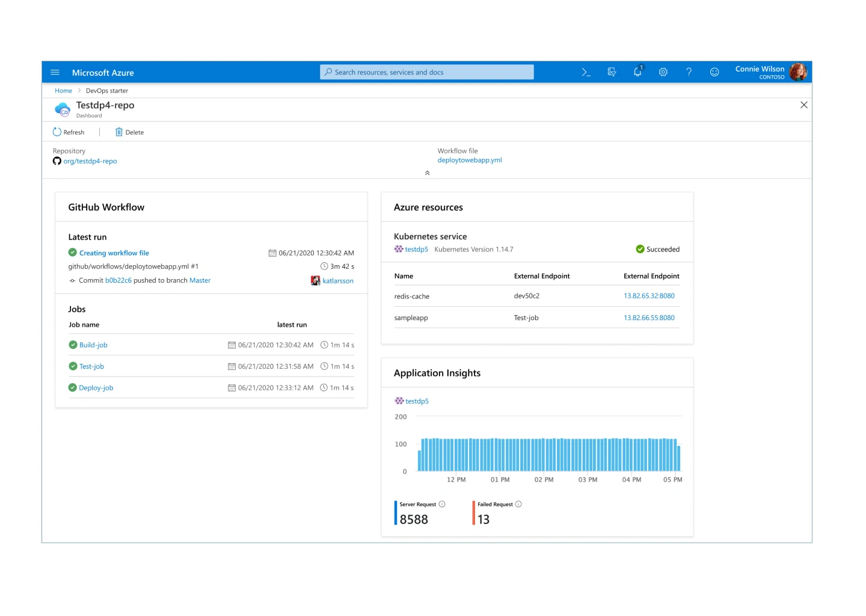This screenshot has width=866, height=616.
Task: Select the sampleapp row name
Action: (x=411, y=318)
